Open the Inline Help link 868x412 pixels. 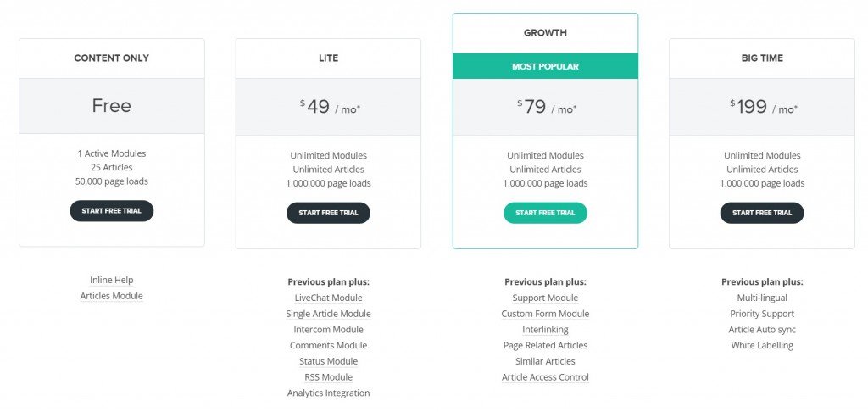[111, 281]
